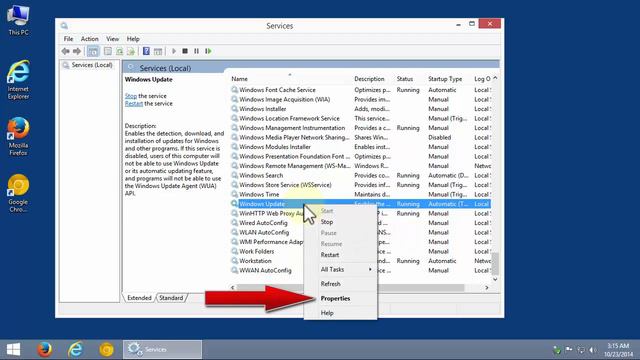Screen dimensions: 640x360
Task: Select Windows Store Service (WSService) row
Action: click(360, 185)
